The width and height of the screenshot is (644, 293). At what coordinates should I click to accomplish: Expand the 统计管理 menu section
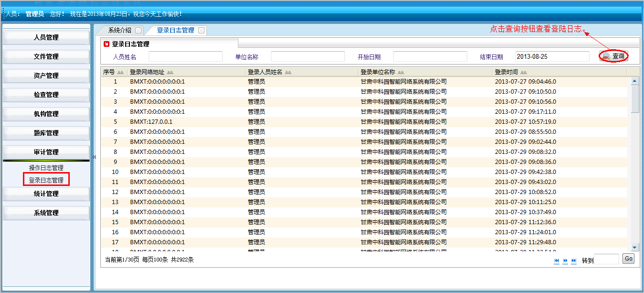point(46,194)
